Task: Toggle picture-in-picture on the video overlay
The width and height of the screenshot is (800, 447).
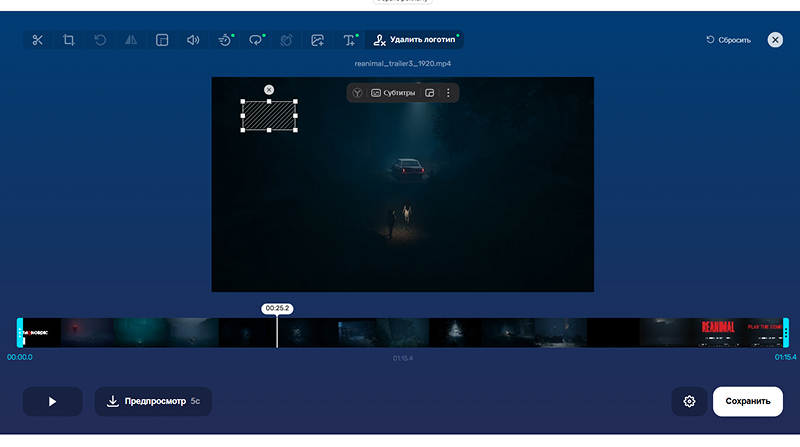Action: [x=430, y=93]
